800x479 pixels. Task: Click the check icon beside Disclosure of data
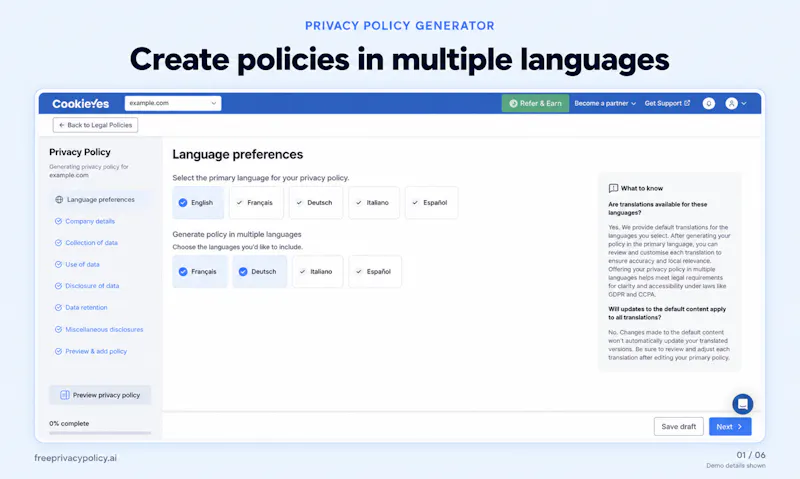click(58, 286)
